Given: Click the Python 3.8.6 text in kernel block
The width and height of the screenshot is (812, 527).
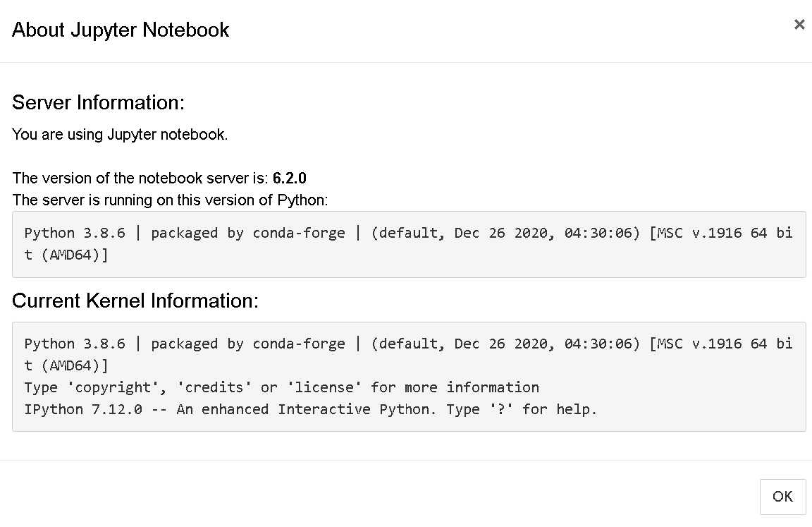Looking at the screenshot, I should (x=63, y=343).
